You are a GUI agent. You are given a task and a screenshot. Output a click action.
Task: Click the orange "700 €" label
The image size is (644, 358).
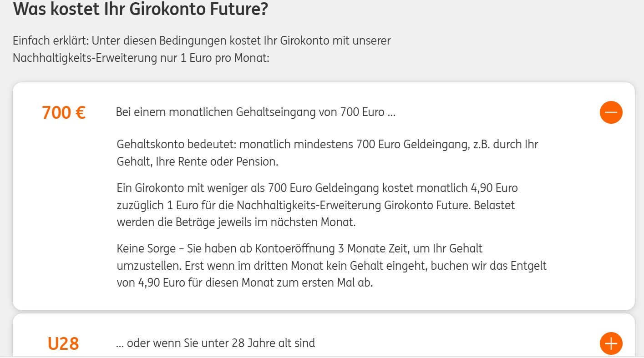point(64,112)
